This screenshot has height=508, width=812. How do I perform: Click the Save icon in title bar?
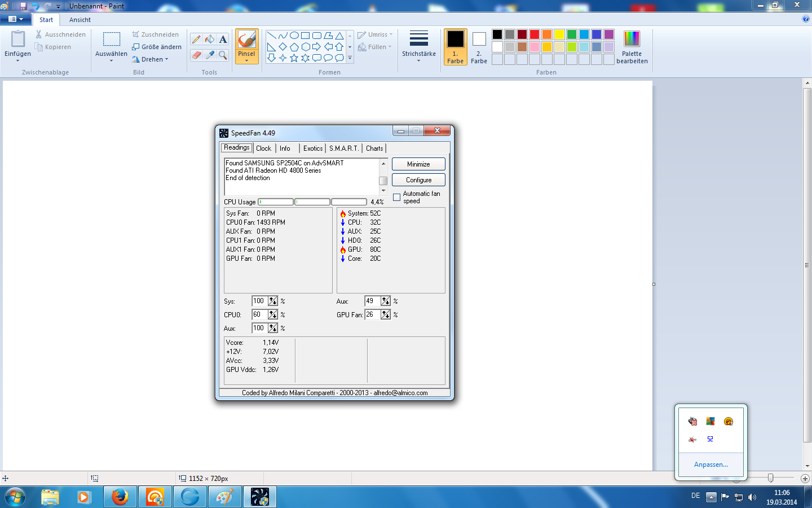pos(23,6)
